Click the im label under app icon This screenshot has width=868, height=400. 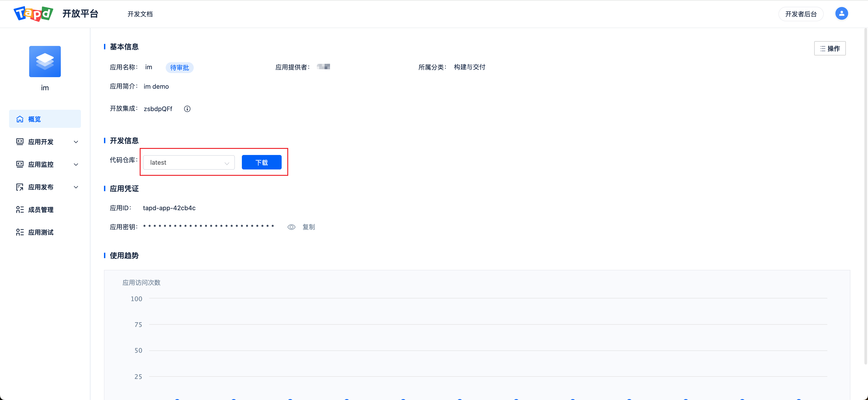click(45, 88)
